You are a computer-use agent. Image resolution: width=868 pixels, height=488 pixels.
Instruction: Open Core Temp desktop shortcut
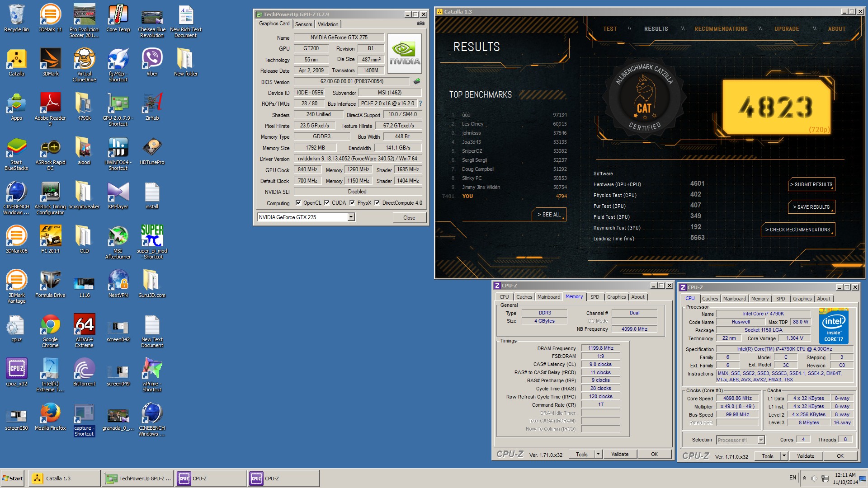118,18
